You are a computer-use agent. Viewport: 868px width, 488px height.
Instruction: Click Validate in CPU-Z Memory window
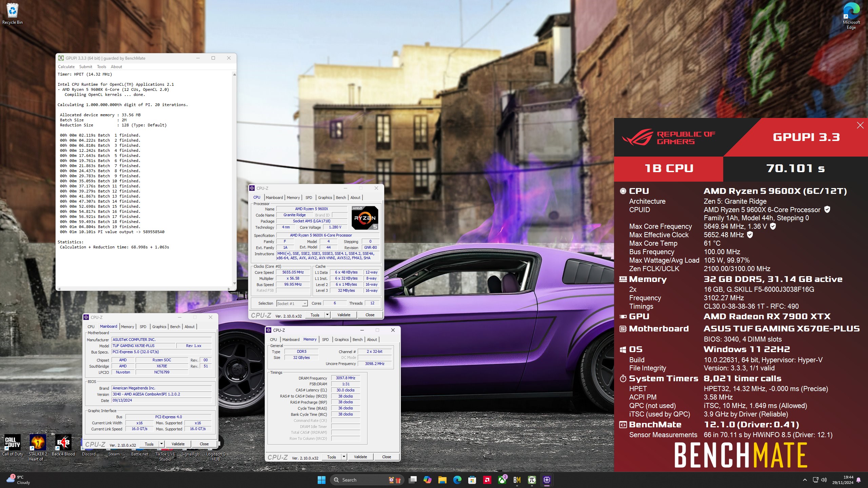(360, 457)
